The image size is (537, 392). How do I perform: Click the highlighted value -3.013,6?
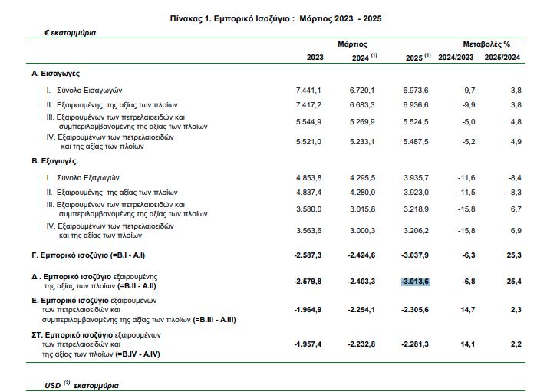(x=414, y=282)
